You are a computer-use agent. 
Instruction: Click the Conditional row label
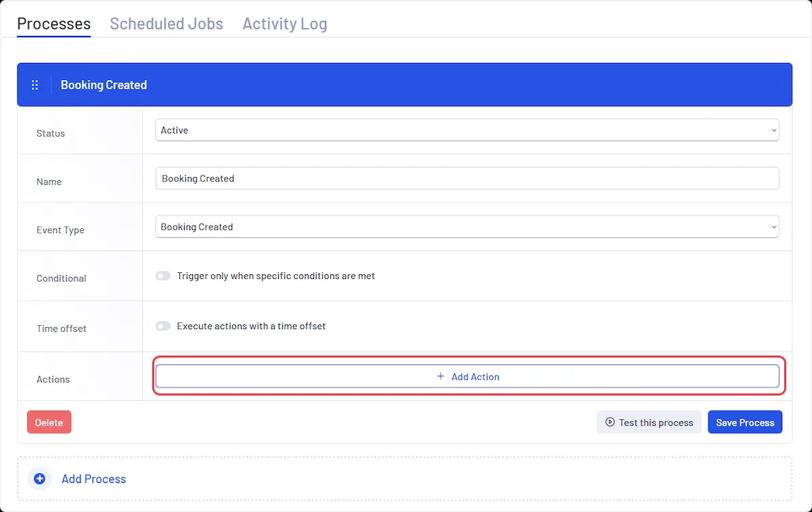point(62,278)
